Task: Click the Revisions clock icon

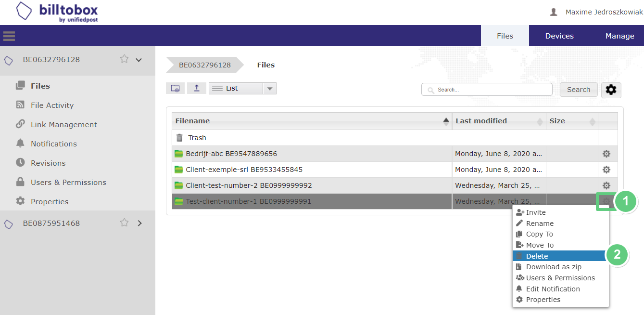Action: (x=20, y=162)
